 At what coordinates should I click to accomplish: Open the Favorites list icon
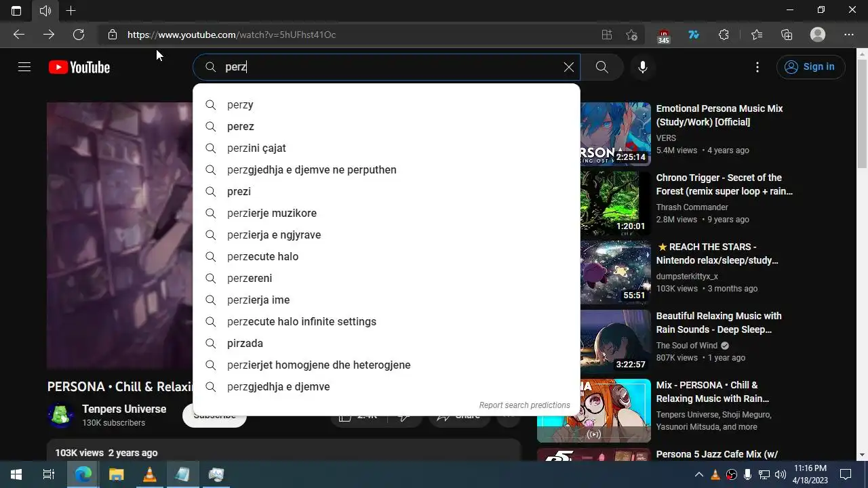pos(757,35)
